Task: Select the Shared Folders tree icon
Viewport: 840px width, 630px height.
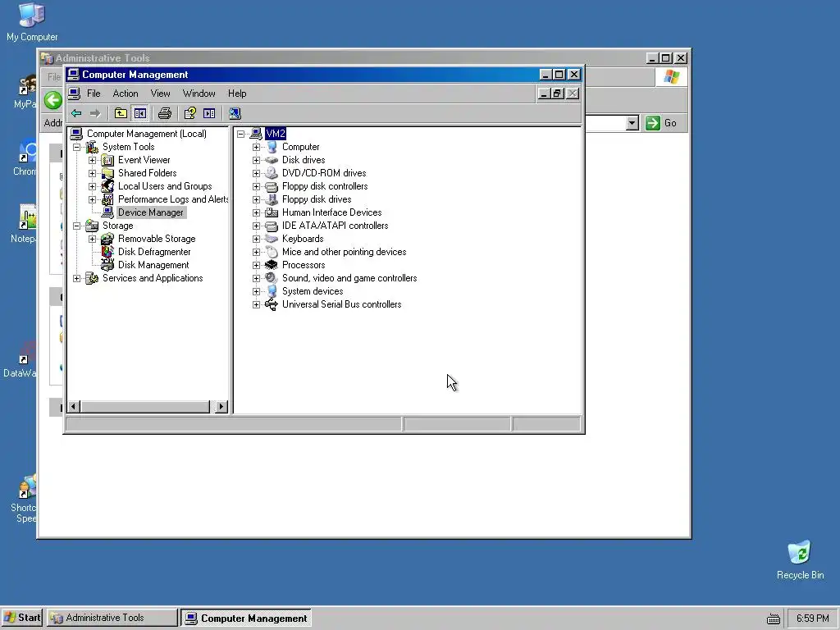Action: (107, 173)
